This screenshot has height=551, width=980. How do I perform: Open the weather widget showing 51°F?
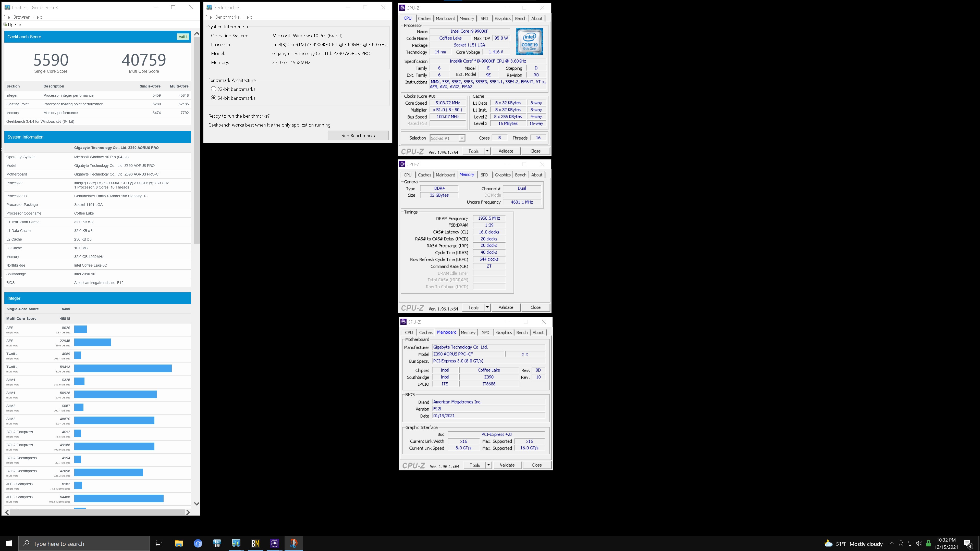tap(853, 544)
